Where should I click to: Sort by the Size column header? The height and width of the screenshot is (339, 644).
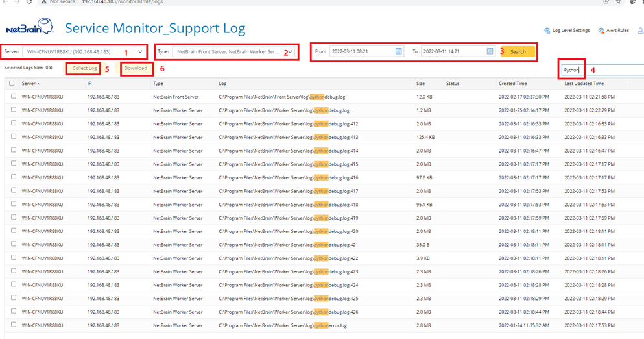pyautogui.click(x=421, y=84)
